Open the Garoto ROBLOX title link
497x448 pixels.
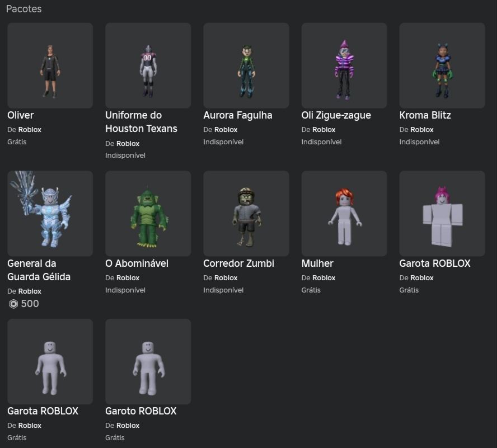coord(140,411)
